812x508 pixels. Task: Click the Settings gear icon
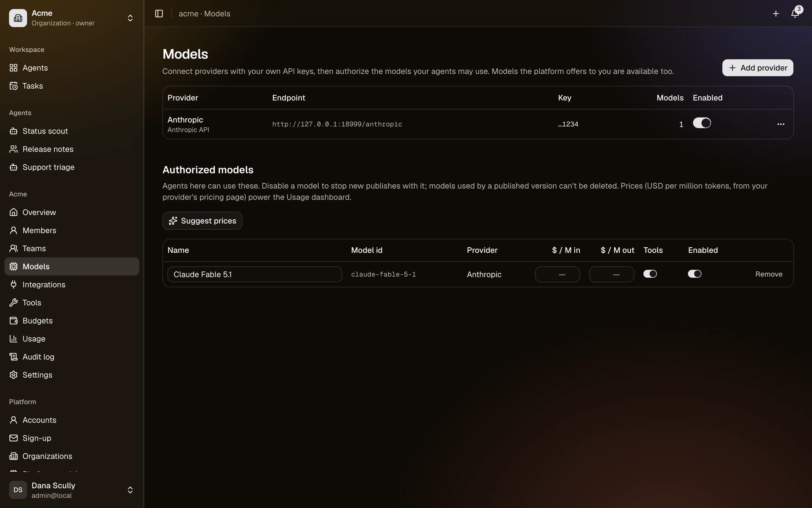(x=14, y=375)
